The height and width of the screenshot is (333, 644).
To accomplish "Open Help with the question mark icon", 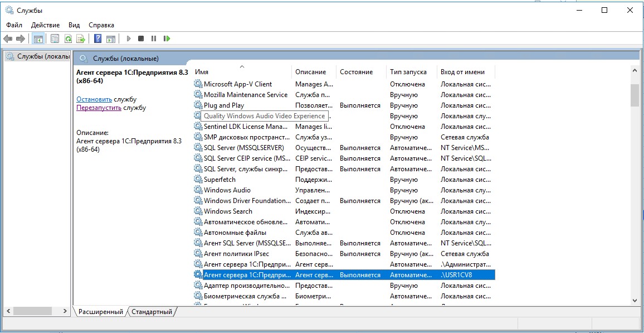I will 97,38.
